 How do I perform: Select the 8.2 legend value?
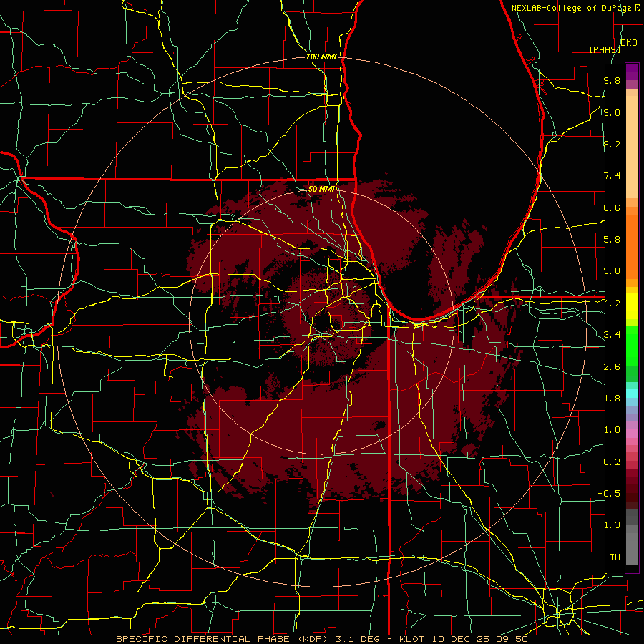612,145
